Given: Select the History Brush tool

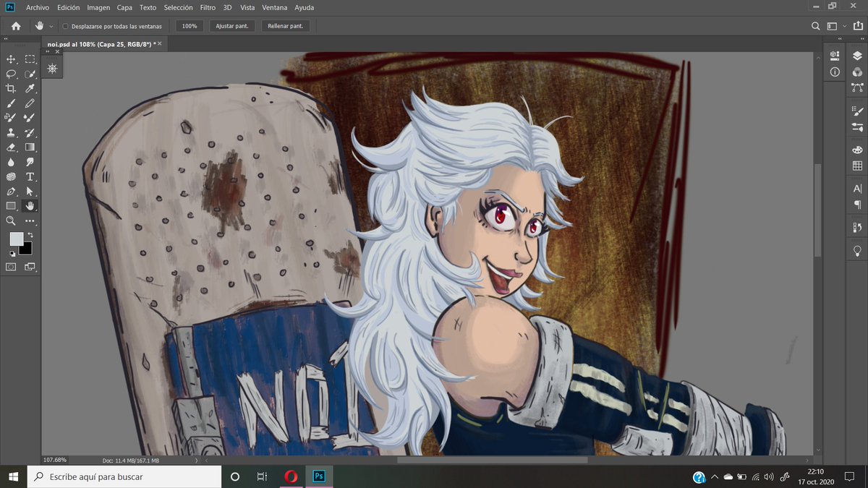Looking at the screenshot, I should [x=30, y=132].
